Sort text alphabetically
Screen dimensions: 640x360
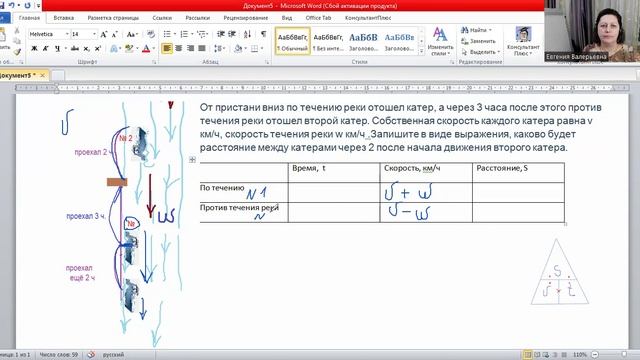[247, 34]
